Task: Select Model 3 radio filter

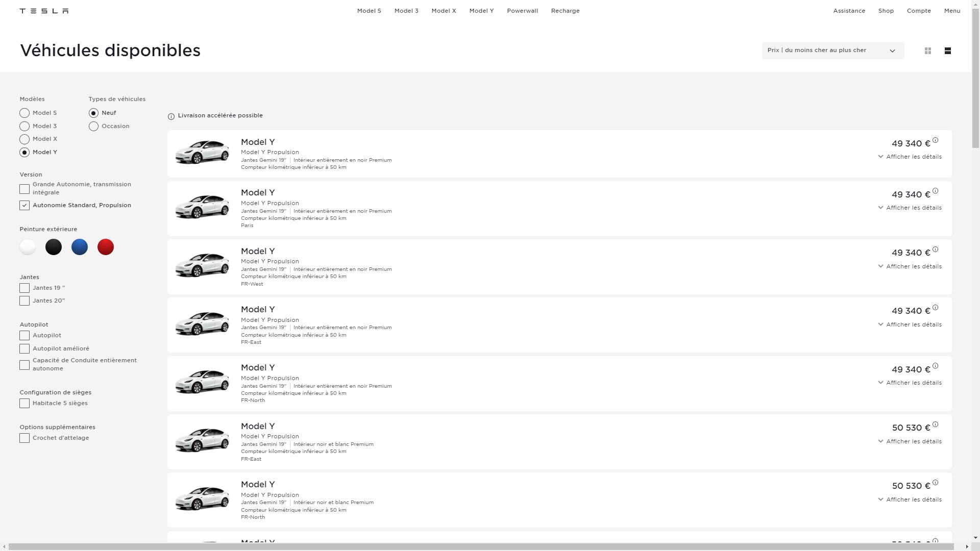Action: (24, 127)
